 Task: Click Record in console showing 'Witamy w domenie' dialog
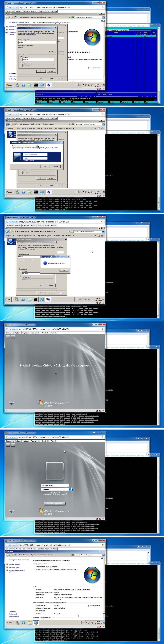(x=33, y=225)
